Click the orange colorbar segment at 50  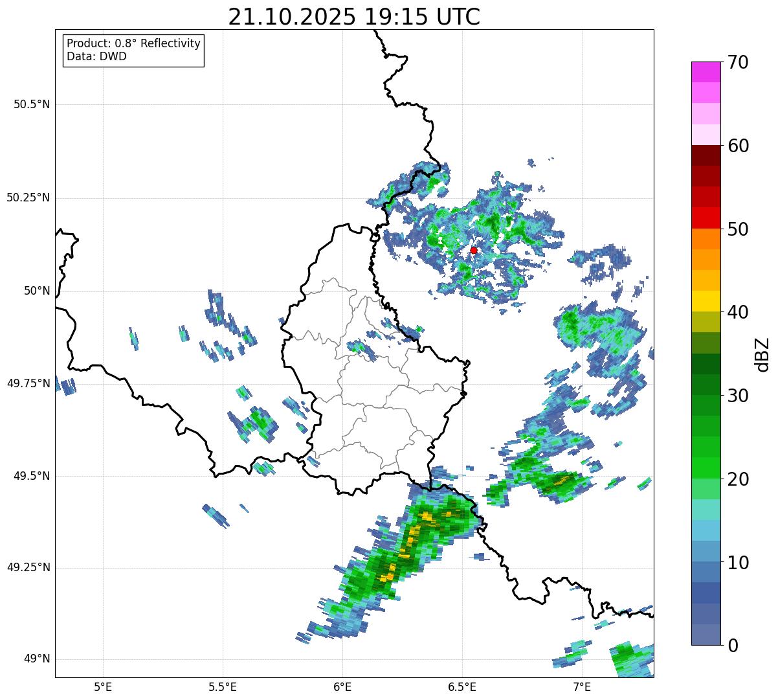[x=706, y=239]
